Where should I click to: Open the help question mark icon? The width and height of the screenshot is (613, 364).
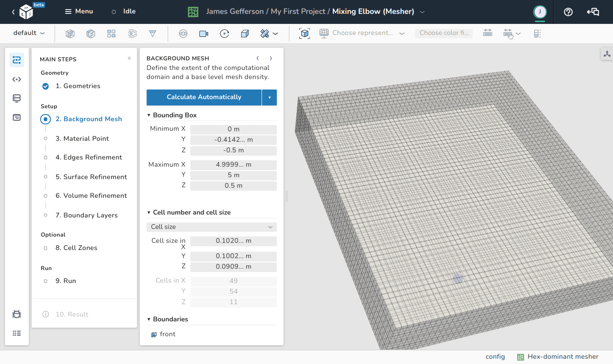click(x=568, y=12)
